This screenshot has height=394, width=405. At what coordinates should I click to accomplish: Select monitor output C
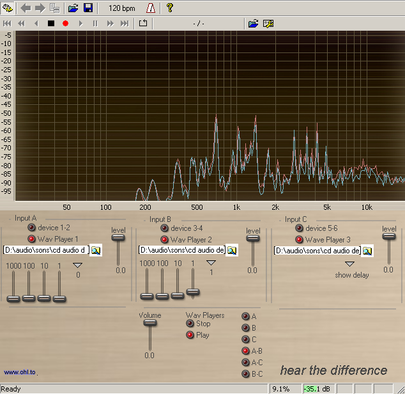(246, 339)
